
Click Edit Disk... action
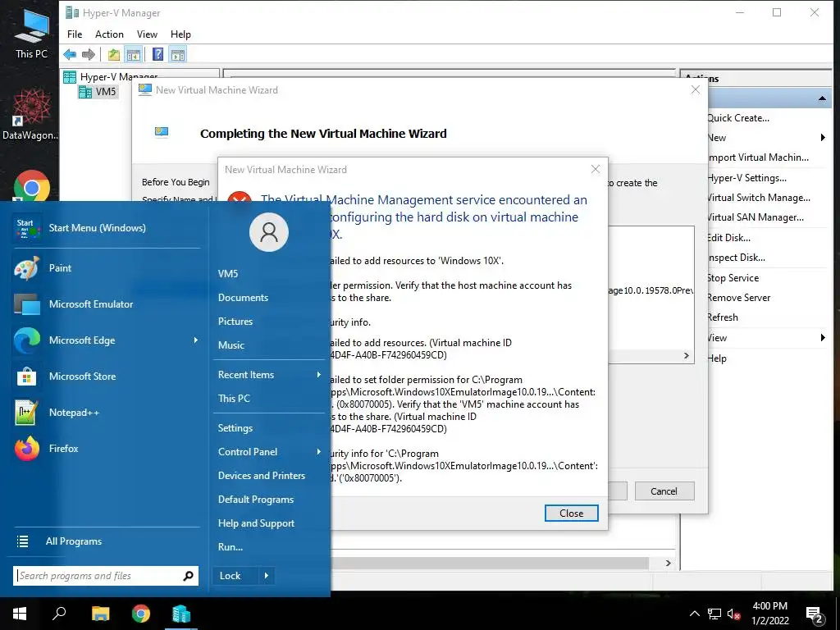tap(728, 238)
